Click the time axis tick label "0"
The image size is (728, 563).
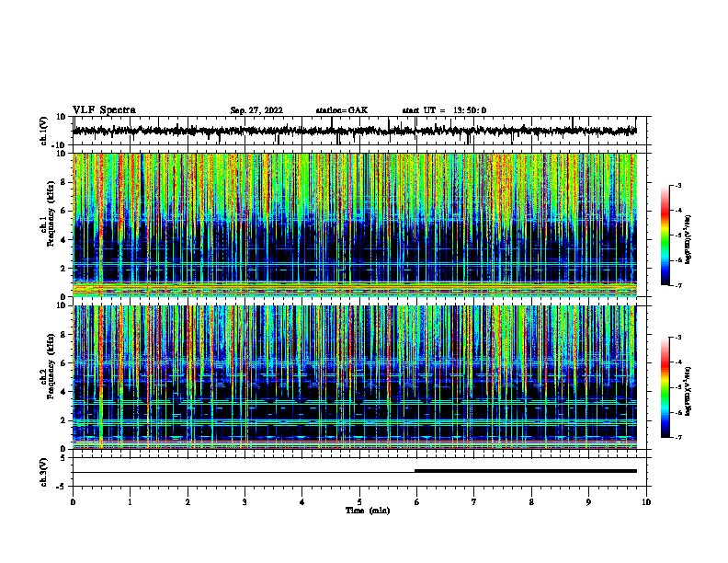click(73, 502)
